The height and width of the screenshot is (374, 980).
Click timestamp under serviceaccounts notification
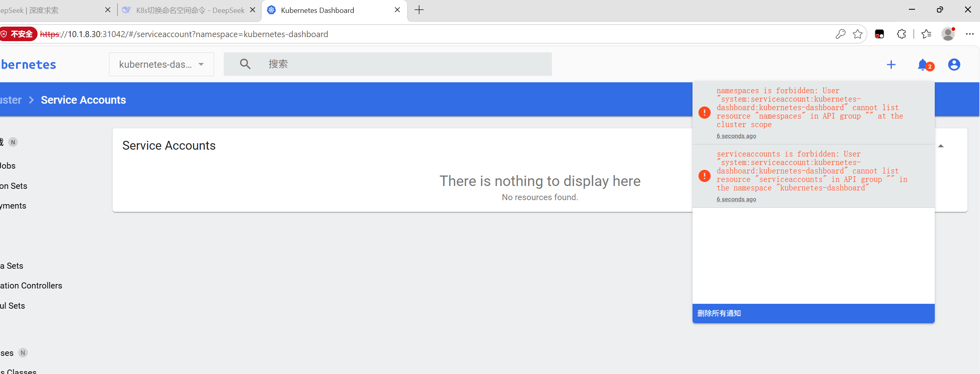[x=737, y=200]
